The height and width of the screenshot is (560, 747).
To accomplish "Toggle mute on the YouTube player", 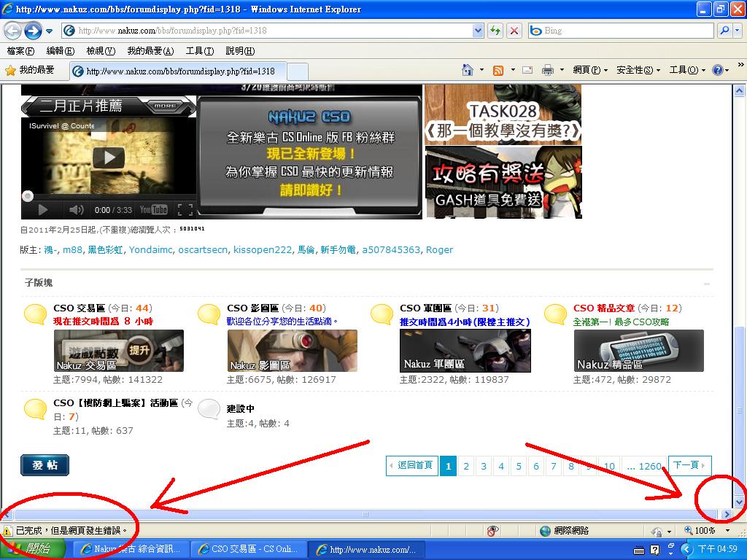I will pyautogui.click(x=77, y=210).
